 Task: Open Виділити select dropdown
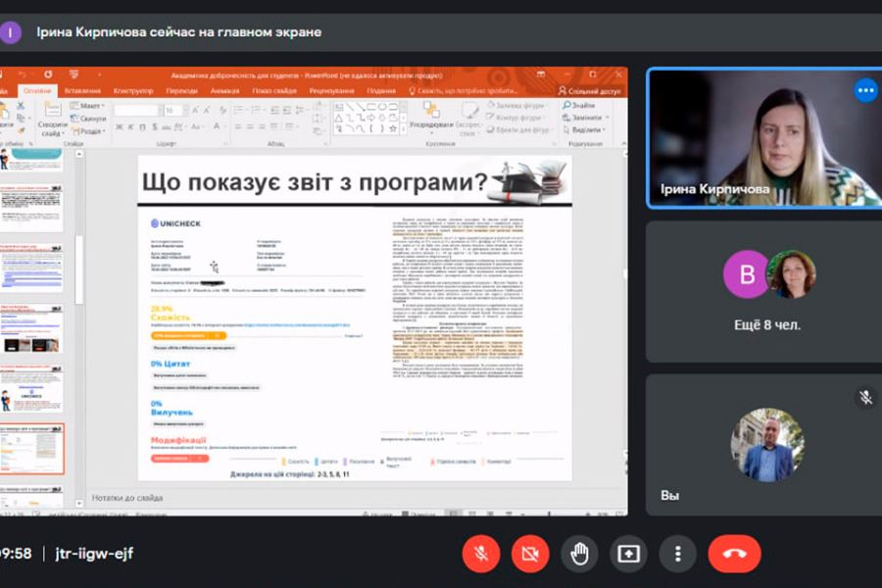(584, 130)
